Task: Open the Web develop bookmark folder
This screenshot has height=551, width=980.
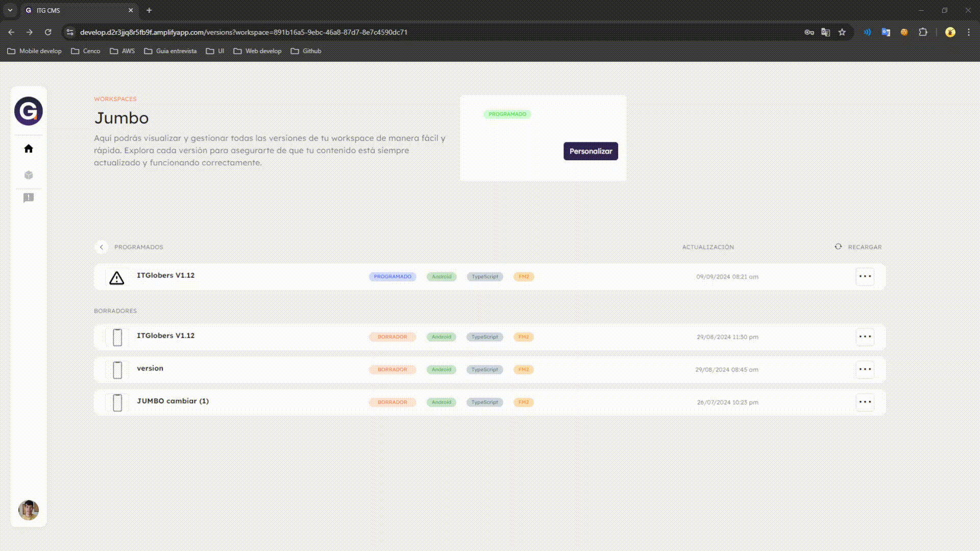Action: (x=258, y=51)
